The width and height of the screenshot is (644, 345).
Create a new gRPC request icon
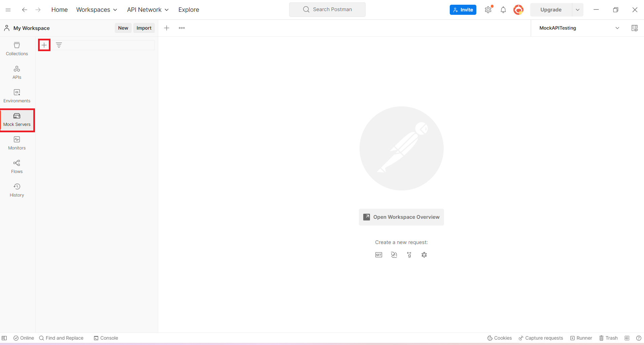point(409,255)
